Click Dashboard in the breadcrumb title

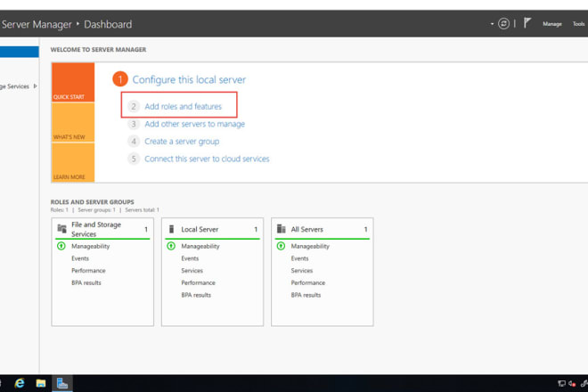108,24
